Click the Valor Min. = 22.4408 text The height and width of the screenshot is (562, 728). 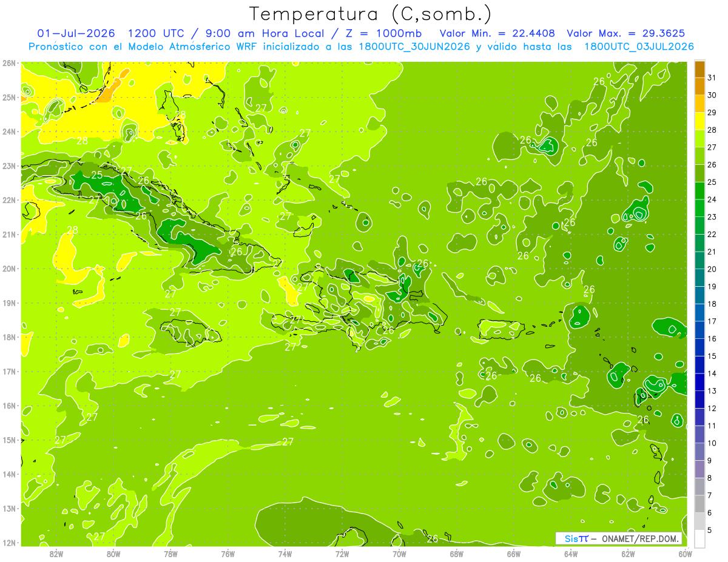(498, 33)
